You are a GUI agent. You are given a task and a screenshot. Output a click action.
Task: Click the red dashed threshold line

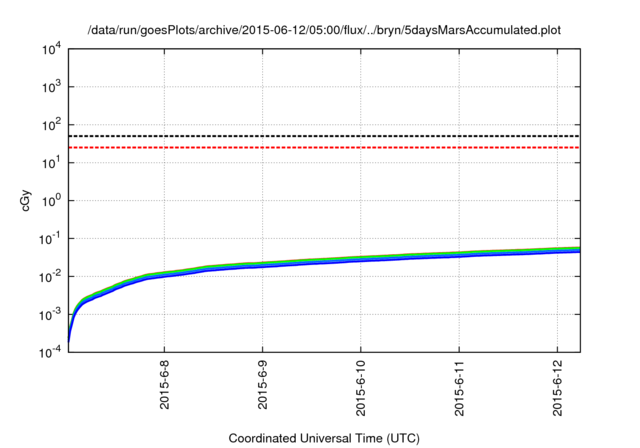[x=324, y=147]
